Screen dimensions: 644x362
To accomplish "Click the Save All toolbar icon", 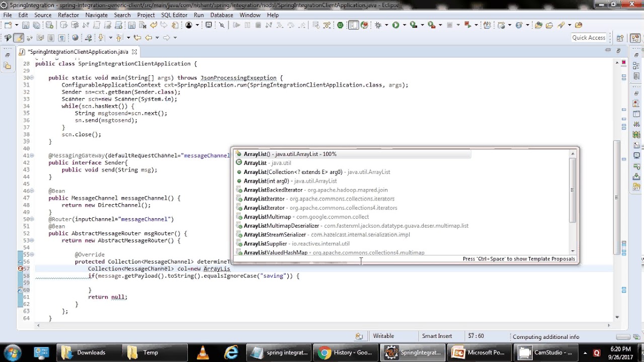I will pyautogui.click(x=36, y=25).
